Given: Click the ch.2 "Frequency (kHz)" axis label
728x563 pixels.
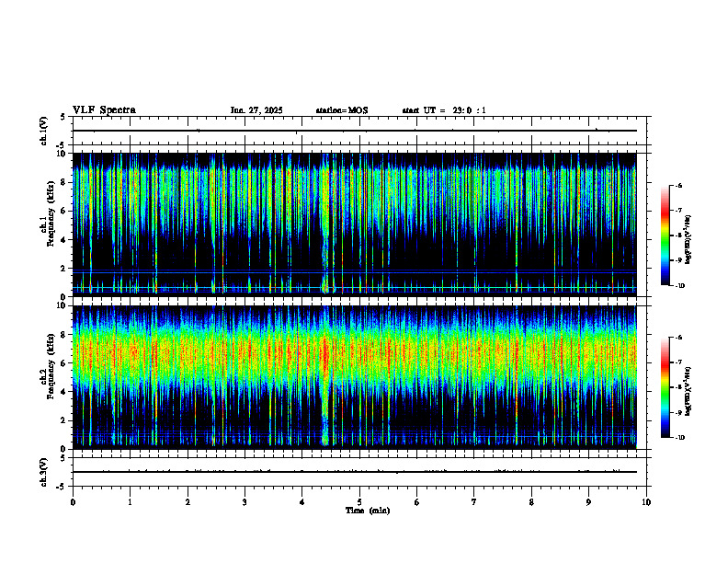Looking at the screenshot, I should coord(51,365).
